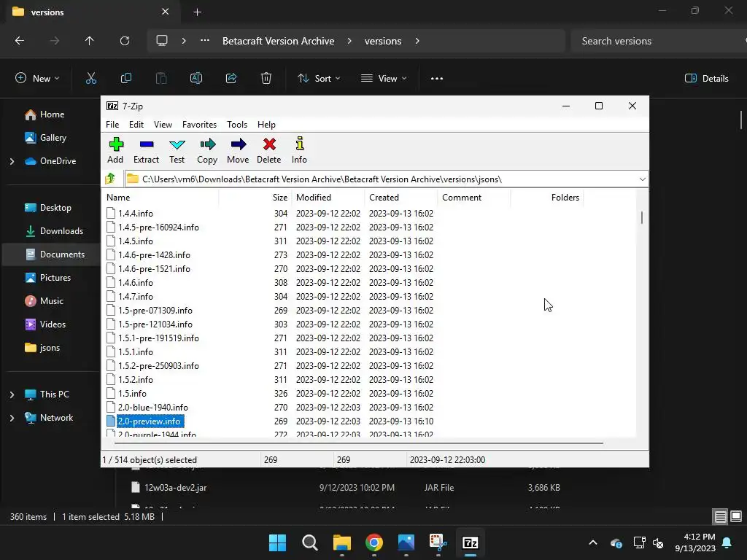747x560 pixels.
Task: Select the file 1.4.5-pre-160924.info
Action: point(158,227)
